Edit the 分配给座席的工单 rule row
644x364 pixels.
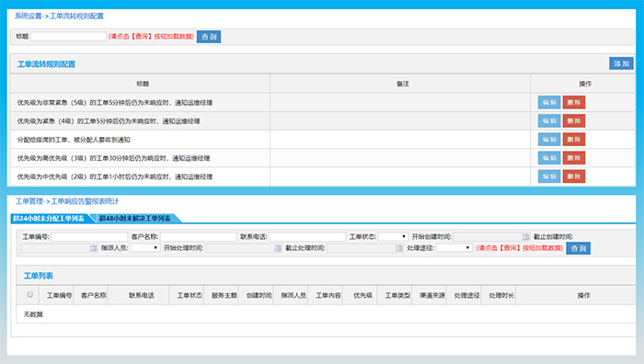point(549,139)
